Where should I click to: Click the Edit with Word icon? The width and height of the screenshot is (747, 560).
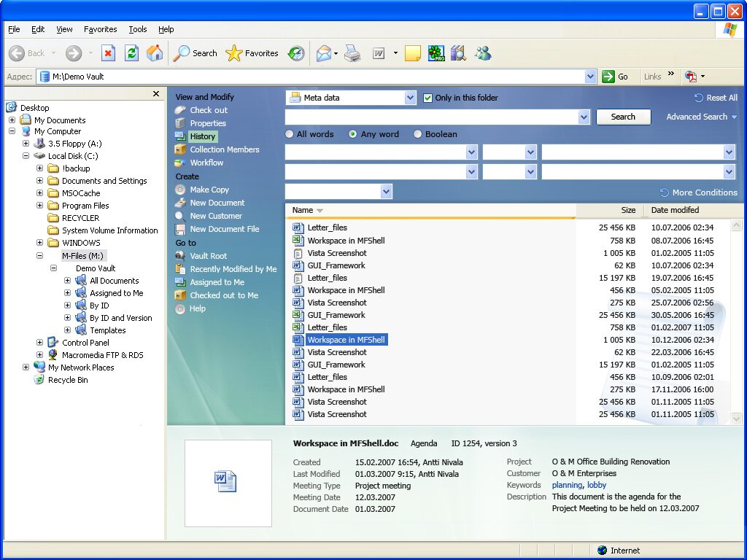(x=379, y=53)
